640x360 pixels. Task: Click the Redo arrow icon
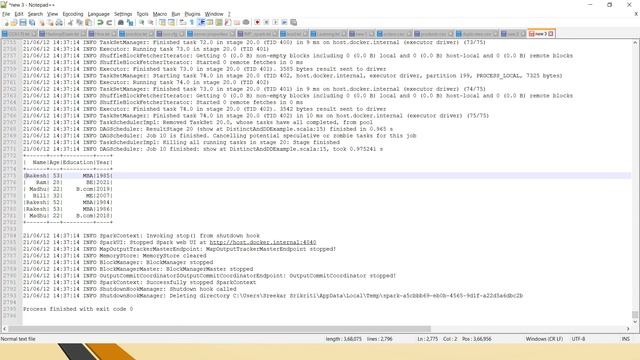coord(109,22)
